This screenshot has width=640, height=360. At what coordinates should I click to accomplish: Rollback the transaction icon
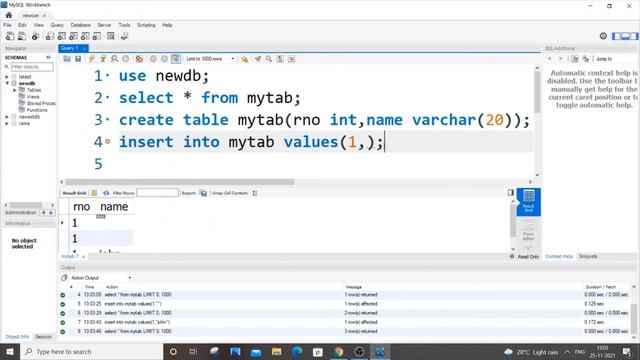(164, 59)
